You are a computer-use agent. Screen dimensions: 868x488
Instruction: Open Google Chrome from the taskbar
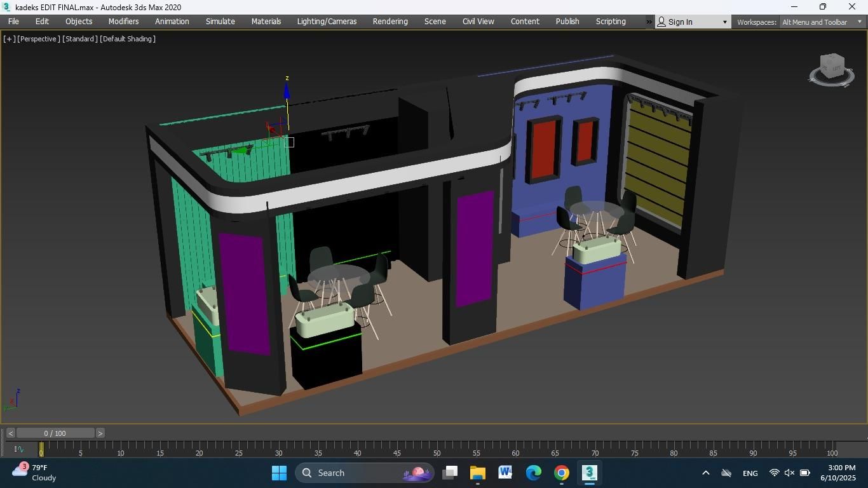click(x=562, y=473)
